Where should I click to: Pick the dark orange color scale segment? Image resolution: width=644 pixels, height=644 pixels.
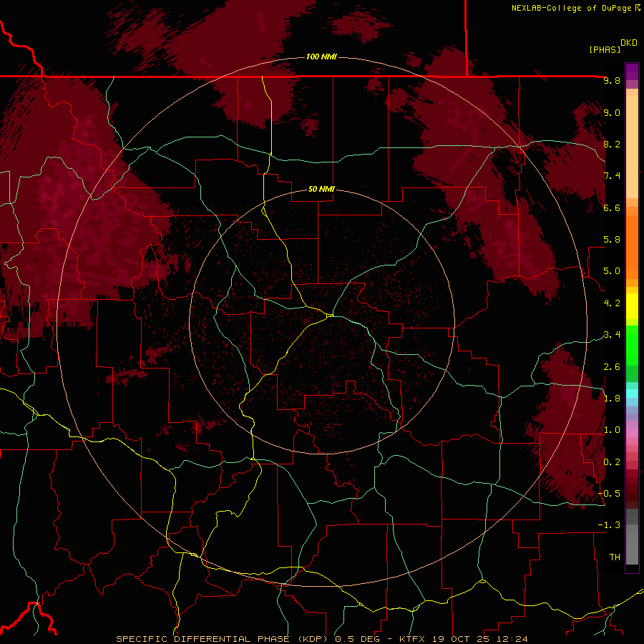coord(632,248)
